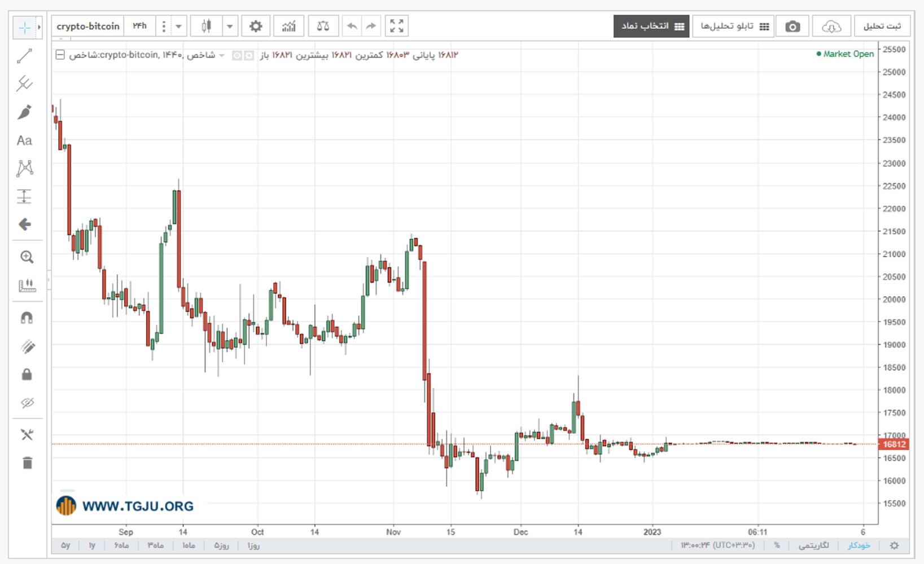The height and width of the screenshot is (564, 924).
Task: Open the chart settings gear in the top toolbar
Action: coord(256,26)
